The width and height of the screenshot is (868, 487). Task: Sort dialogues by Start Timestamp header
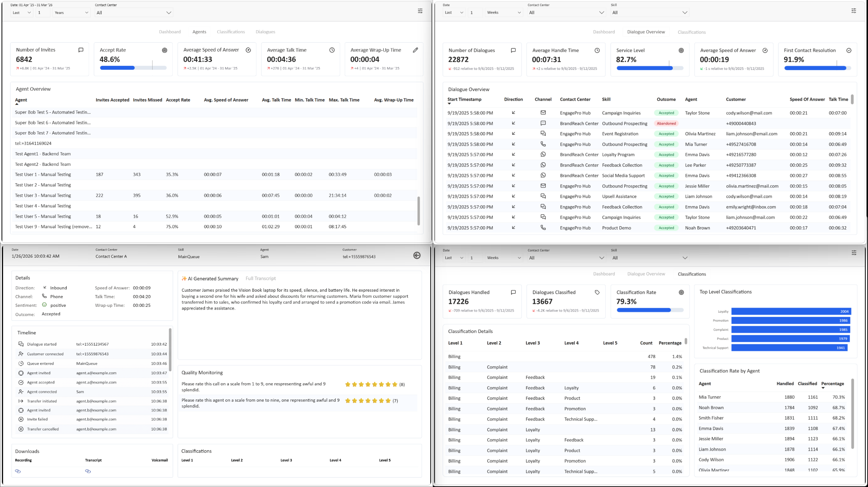point(464,100)
